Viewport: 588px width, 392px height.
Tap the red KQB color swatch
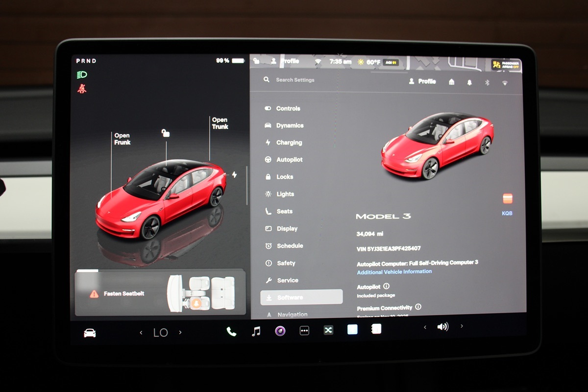click(507, 198)
